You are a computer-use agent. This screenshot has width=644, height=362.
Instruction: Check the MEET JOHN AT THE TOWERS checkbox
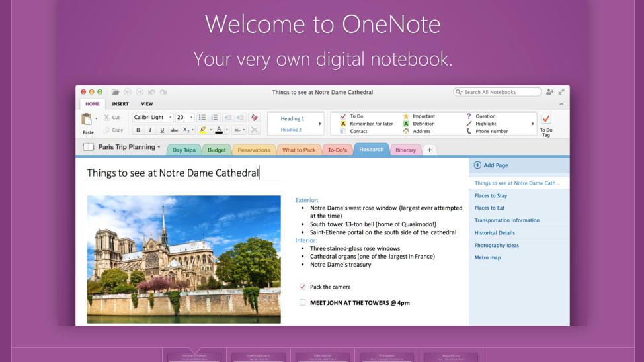tap(303, 302)
